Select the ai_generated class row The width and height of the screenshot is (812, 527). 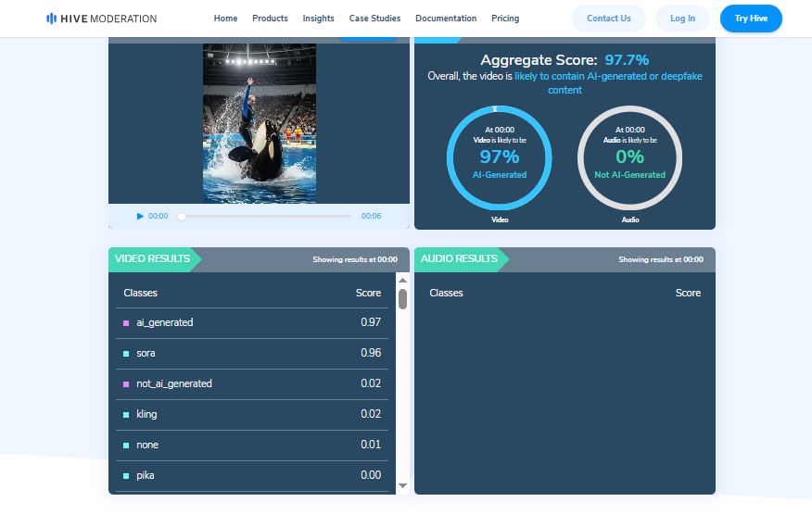pyautogui.click(x=252, y=322)
